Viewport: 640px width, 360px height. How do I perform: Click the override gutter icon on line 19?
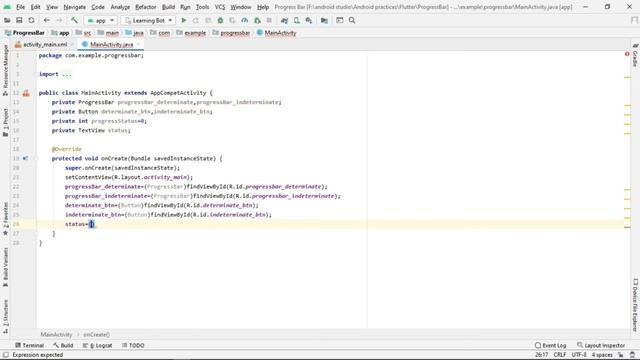coord(26,158)
